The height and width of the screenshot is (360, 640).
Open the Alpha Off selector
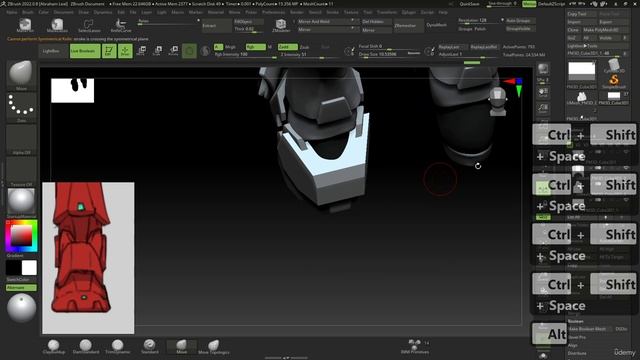(21, 140)
